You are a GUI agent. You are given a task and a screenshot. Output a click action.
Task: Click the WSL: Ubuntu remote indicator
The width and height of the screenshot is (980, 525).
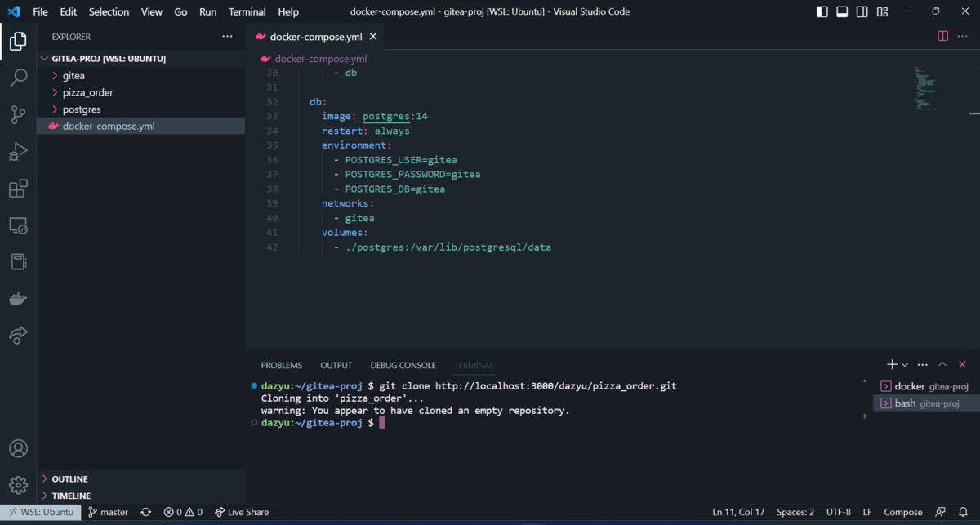[x=40, y=512]
